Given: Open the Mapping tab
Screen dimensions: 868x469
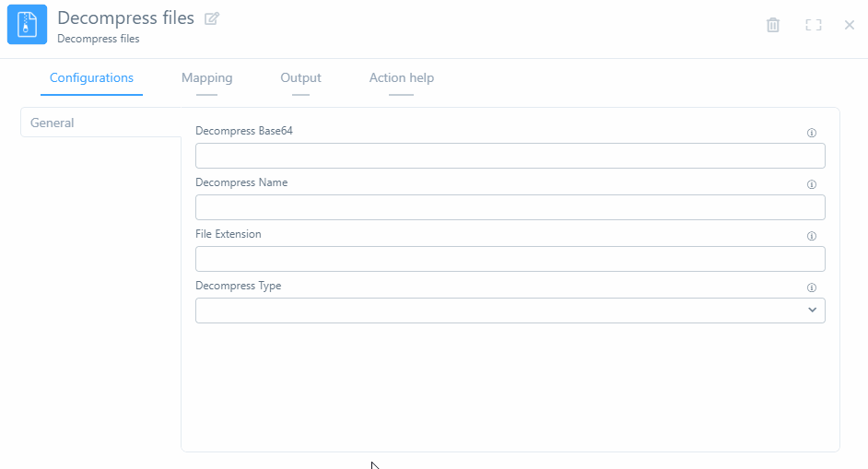Looking at the screenshot, I should [x=206, y=78].
